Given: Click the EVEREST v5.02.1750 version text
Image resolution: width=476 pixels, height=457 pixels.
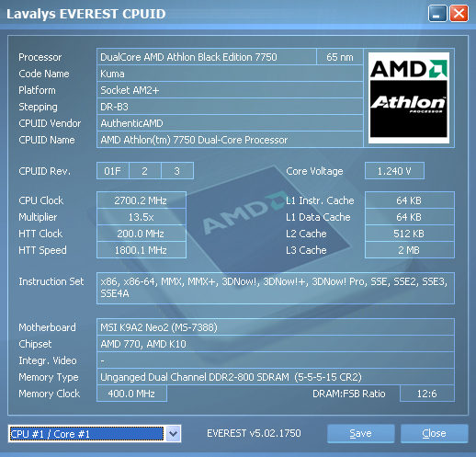Looking at the screenshot, I should pyautogui.click(x=254, y=433).
